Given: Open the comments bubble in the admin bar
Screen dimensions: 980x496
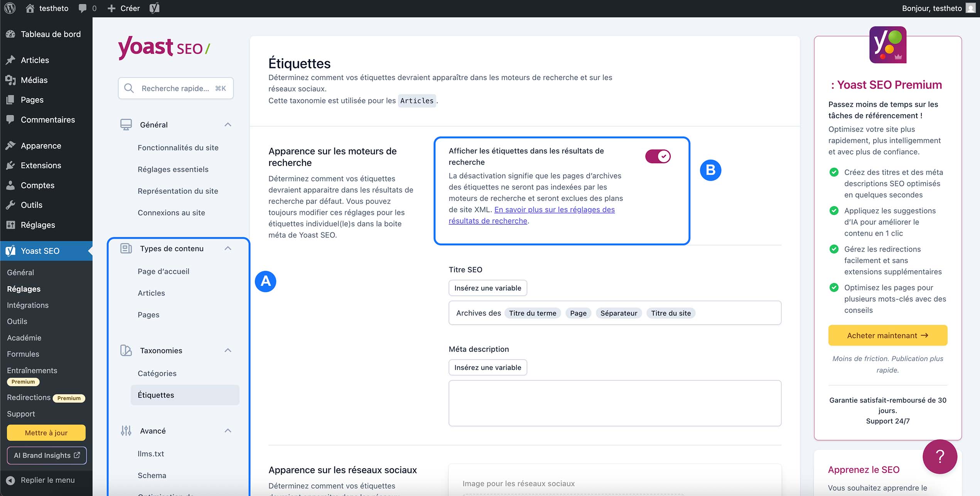Looking at the screenshot, I should coord(83,8).
